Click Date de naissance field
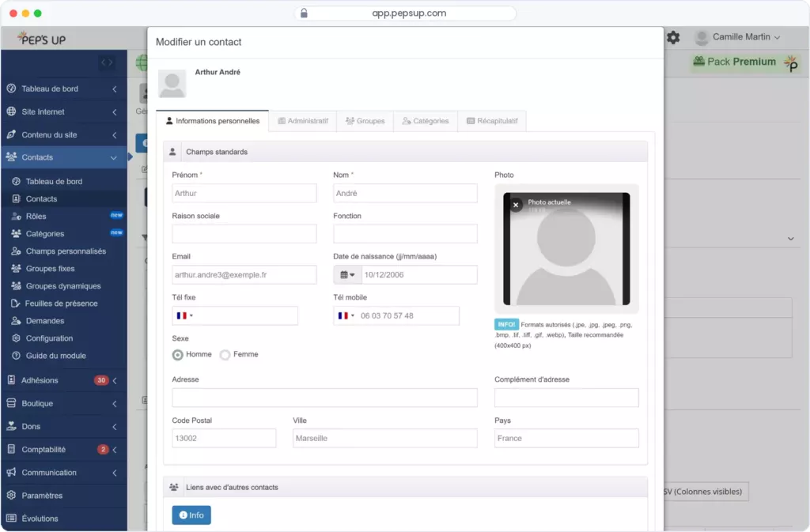The image size is (810, 532). coord(419,274)
